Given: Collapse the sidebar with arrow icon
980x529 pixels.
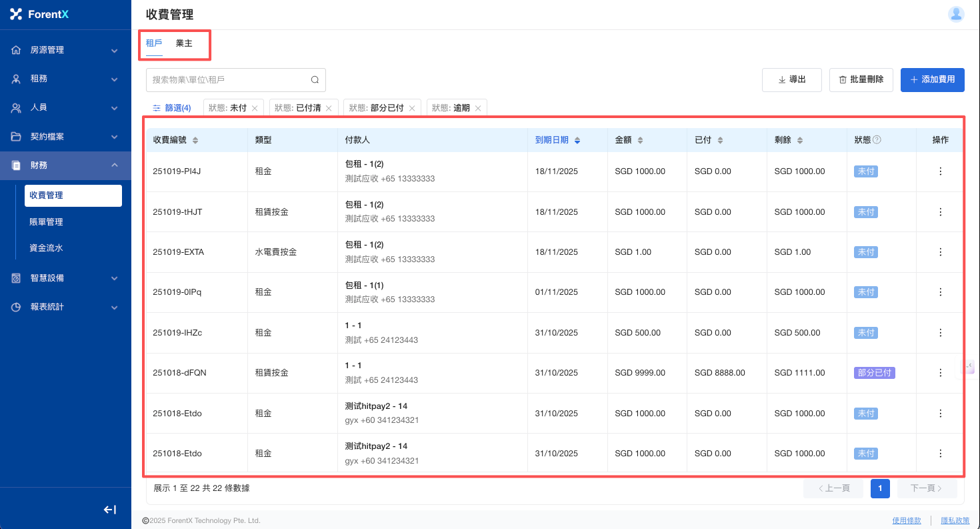Looking at the screenshot, I should click(110, 510).
